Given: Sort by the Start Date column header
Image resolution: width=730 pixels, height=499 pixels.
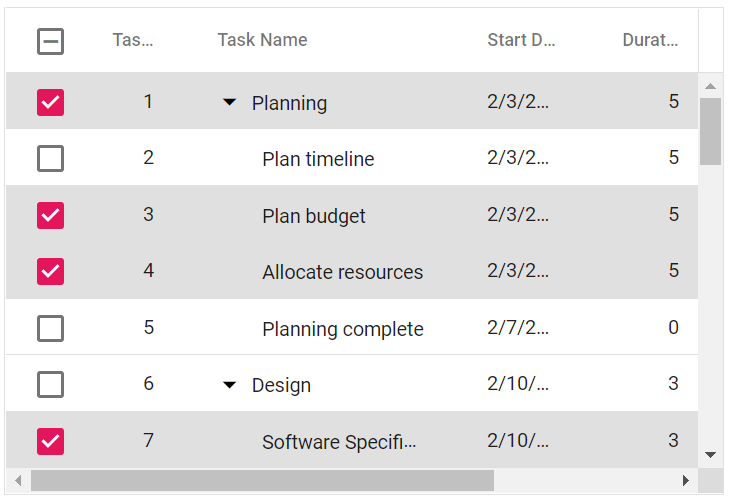Looking at the screenshot, I should point(520,40).
